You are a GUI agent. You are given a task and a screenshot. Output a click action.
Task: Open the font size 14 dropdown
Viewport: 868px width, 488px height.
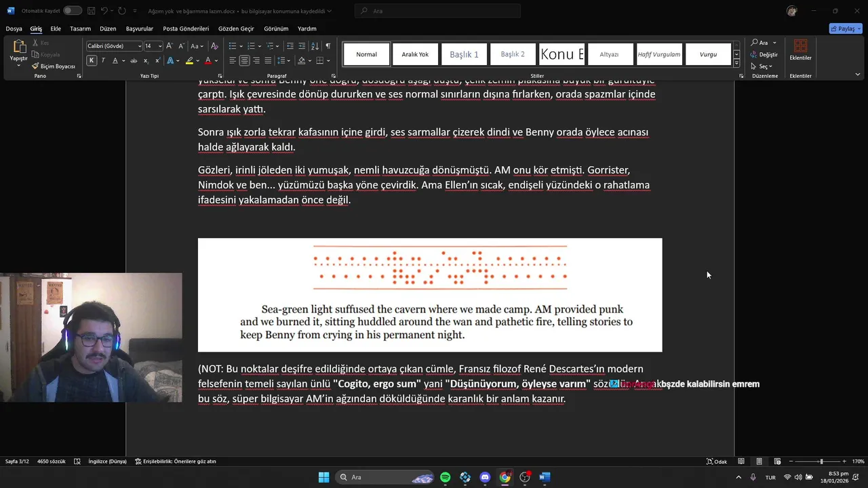click(x=160, y=46)
